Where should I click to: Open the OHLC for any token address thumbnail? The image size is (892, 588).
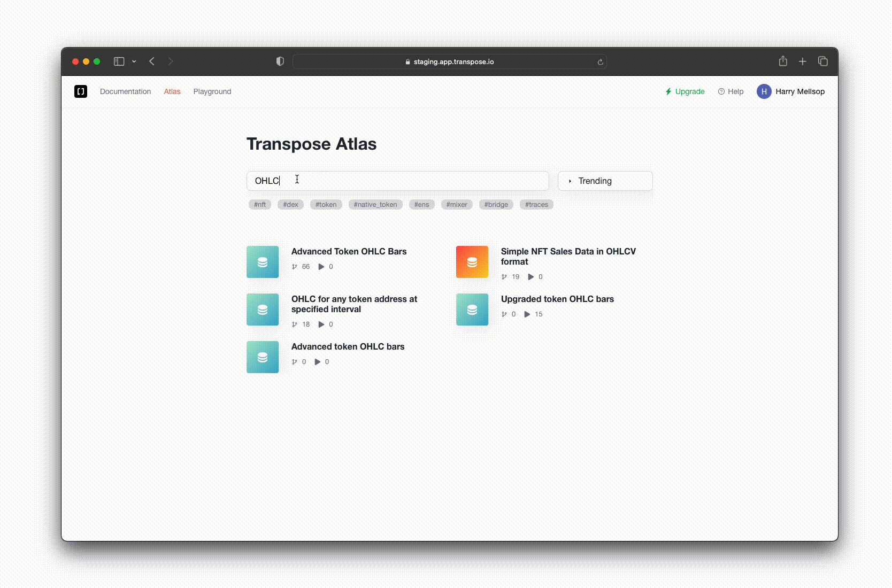pyautogui.click(x=263, y=310)
